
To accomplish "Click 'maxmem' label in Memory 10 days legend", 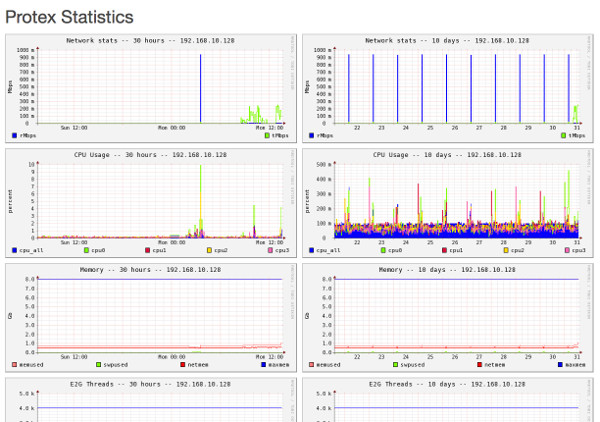I will click(x=575, y=365).
